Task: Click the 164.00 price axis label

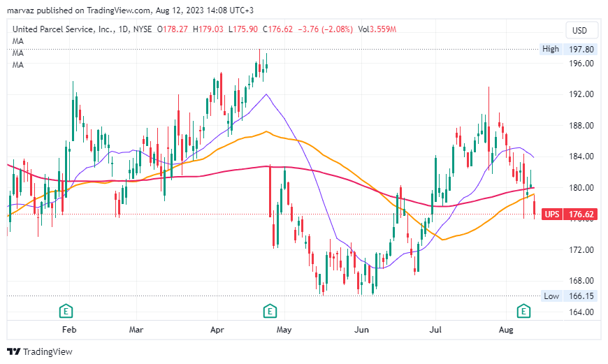Action: [581, 312]
